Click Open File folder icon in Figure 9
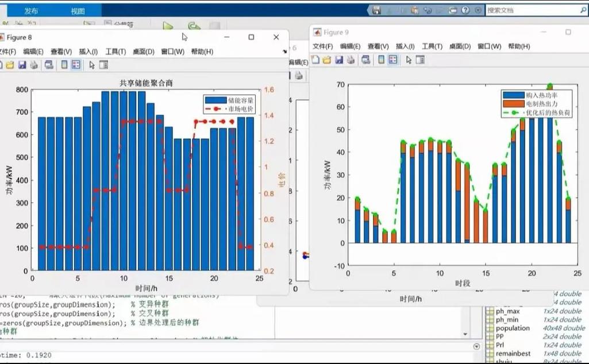The image size is (589, 364). [x=327, y=60]
